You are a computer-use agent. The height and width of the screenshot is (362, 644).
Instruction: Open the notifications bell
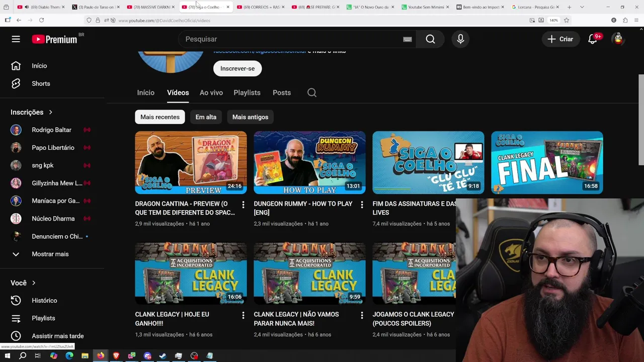[x=593, y=39]
